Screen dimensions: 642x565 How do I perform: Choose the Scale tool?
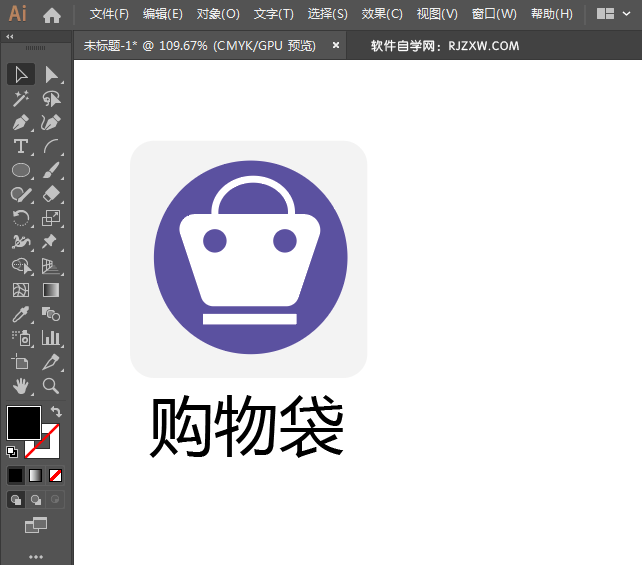tap(51, 218)
